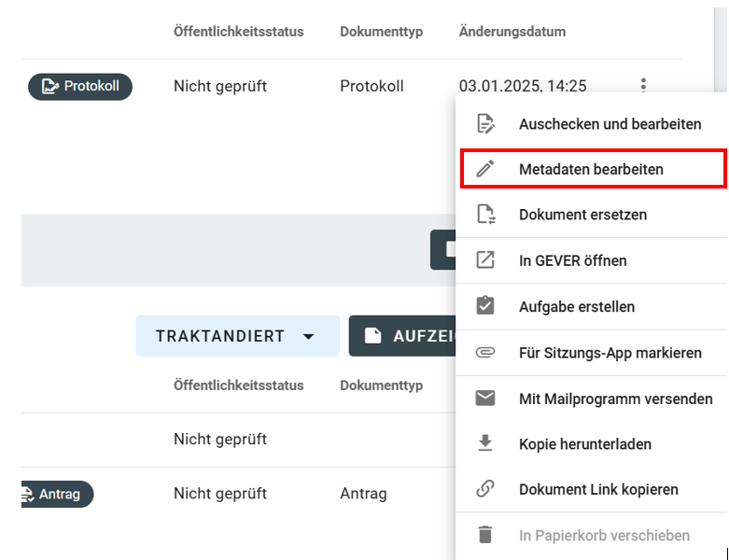729x560 pixels.
Task: Choose 'Kopie herunterladen' menu entry
Action: click(584, 444)
